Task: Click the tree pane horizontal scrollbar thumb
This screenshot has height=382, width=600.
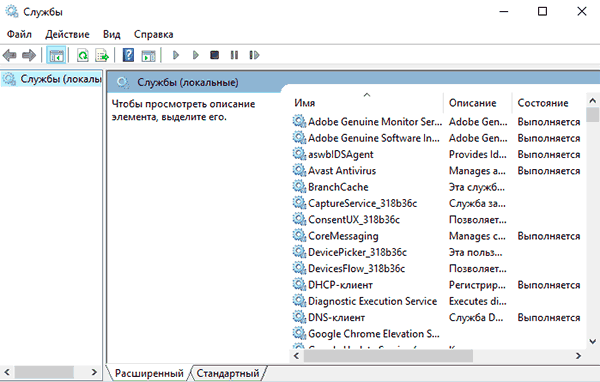Action: [x=44, y=372]
